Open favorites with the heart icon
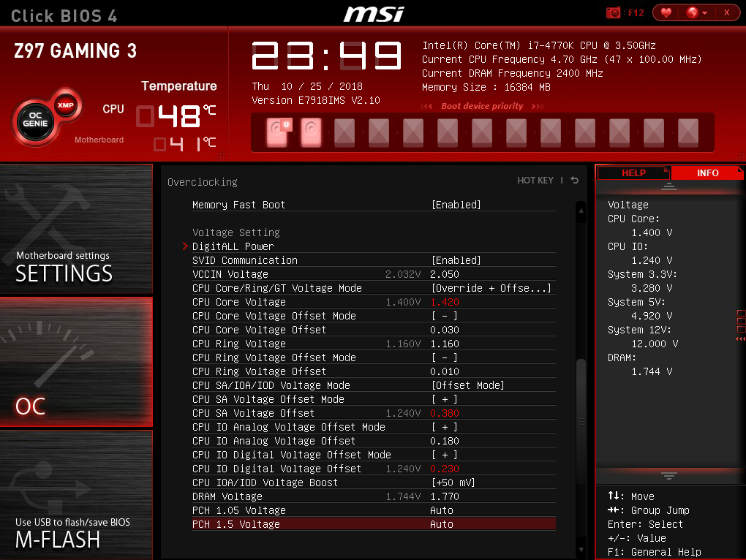This screenshot has width=746, height=560. pos(666,13)
